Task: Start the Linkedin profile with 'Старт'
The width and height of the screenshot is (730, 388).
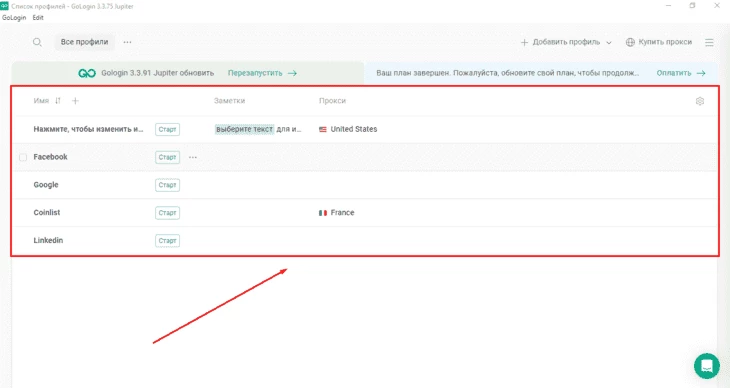Action: point(168,241)
